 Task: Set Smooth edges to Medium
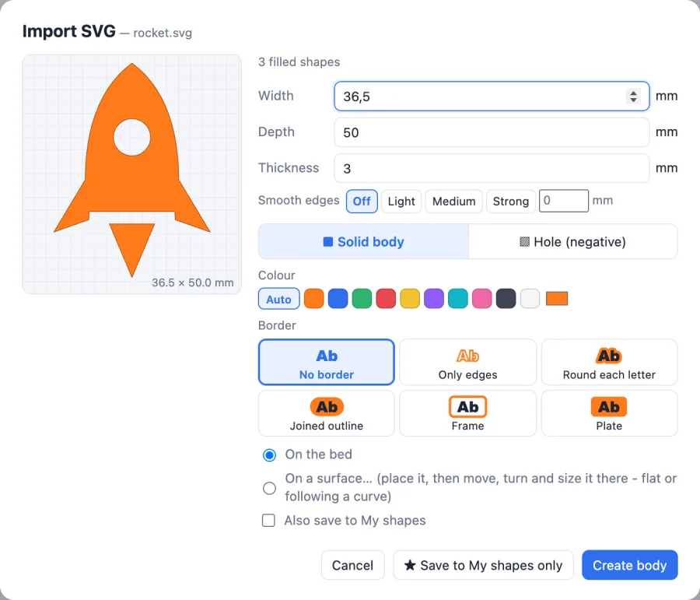point(453,201)
